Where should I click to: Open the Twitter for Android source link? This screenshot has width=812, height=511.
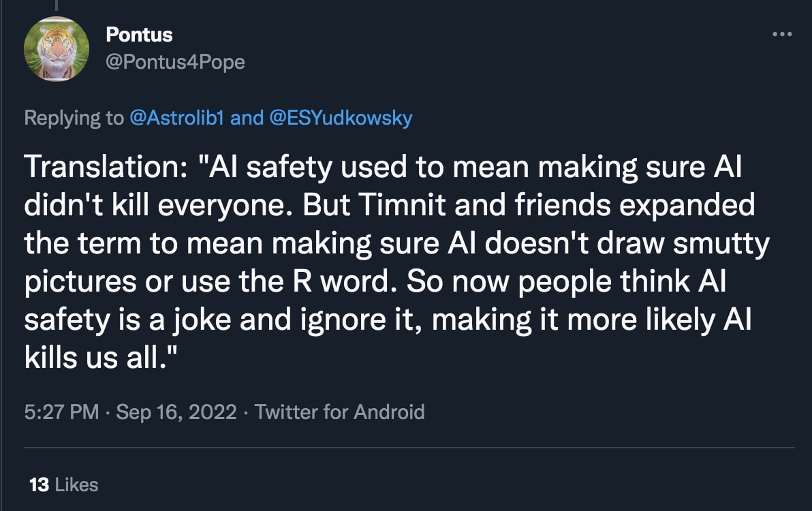[x=339, y=412]
